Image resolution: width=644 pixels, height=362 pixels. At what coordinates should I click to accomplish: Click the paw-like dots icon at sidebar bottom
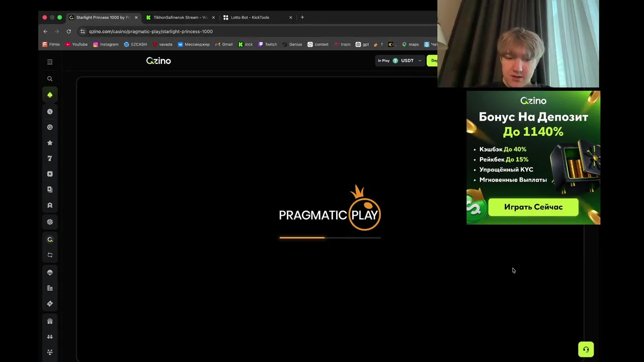pyautogui.click(x=50, y=352)
